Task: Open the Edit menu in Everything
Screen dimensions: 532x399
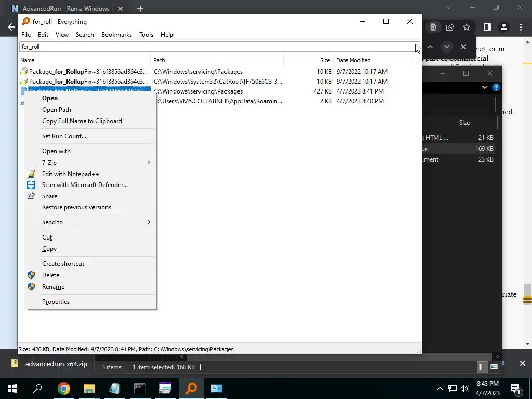Action: point(43,35)
